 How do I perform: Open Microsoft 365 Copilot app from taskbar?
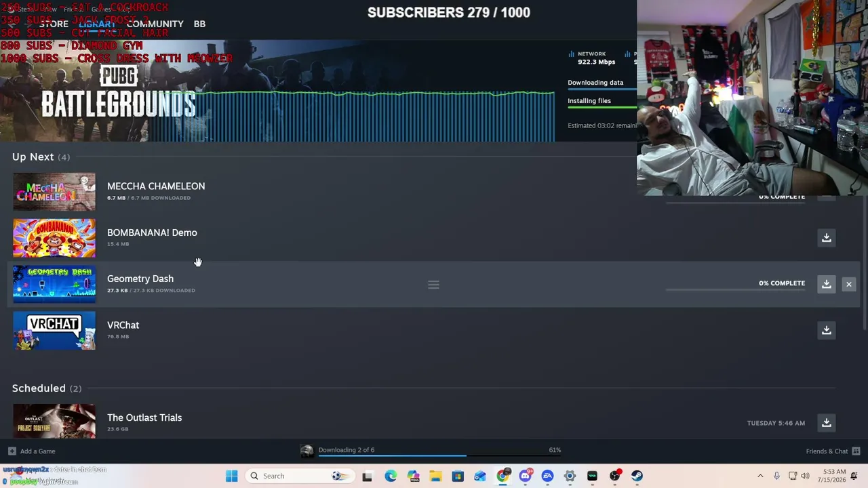(x=413, y=476)
